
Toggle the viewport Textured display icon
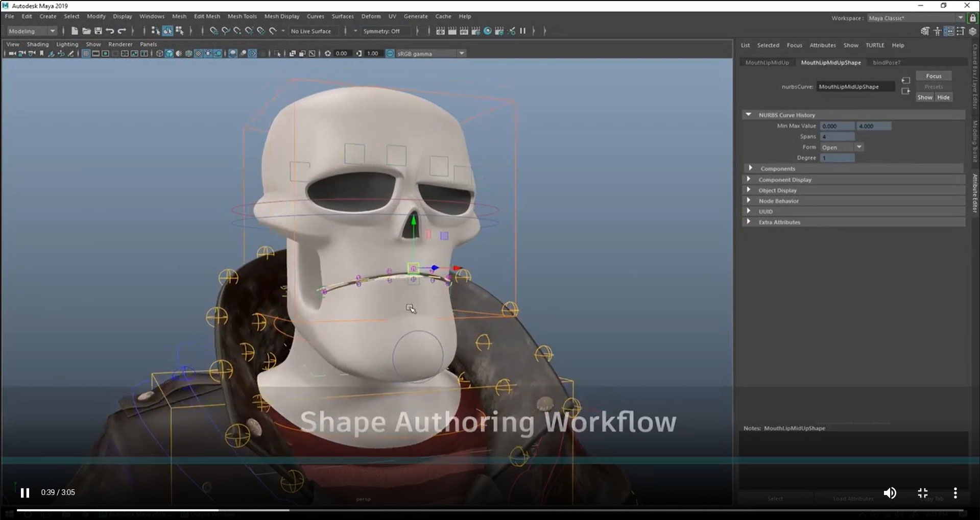pos(198,54)
